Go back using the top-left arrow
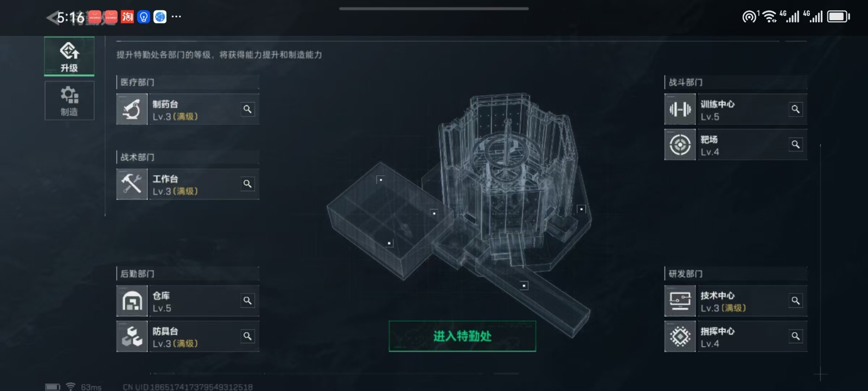Viewport: 868px width, 391px height. point(53,18)
